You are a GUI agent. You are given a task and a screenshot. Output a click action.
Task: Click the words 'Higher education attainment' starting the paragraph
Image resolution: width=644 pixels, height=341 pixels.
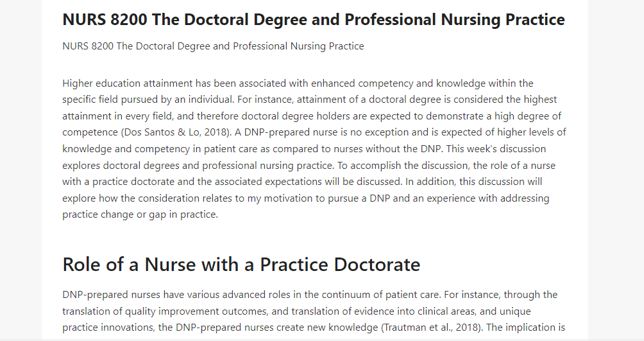127,83
